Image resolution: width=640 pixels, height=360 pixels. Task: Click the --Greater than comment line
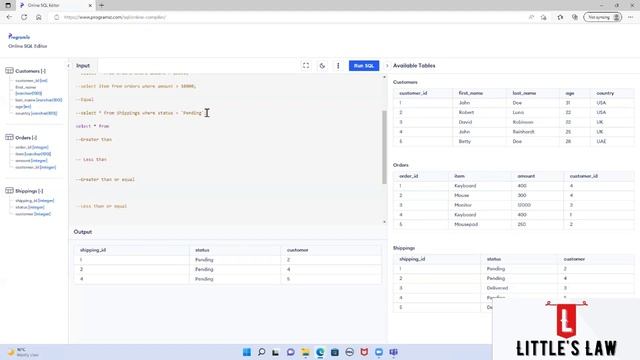pyautogui.click(x=93, y=140)
